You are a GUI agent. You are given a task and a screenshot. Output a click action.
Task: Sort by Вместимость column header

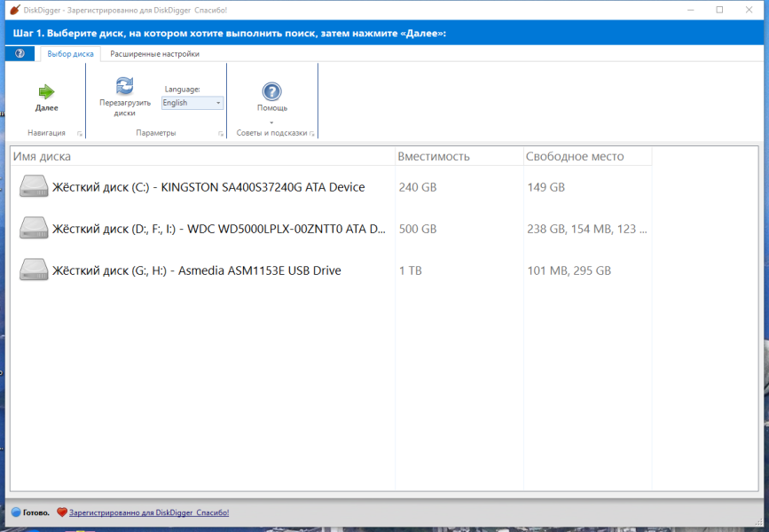pyautogui.click(x=459, y=156)
